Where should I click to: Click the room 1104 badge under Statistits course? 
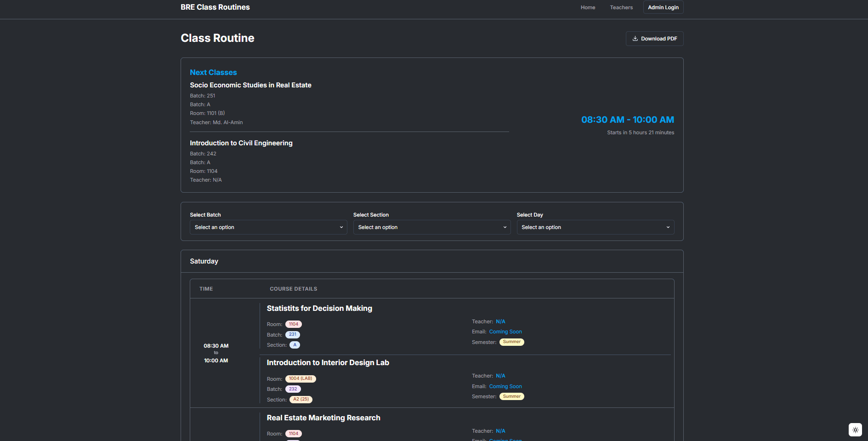click(294, 324)
